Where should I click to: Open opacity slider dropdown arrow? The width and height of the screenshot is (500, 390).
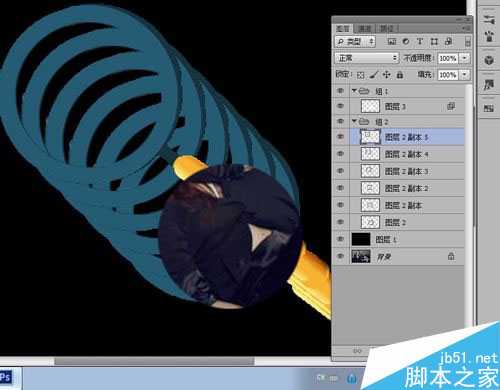coord(464,58)
